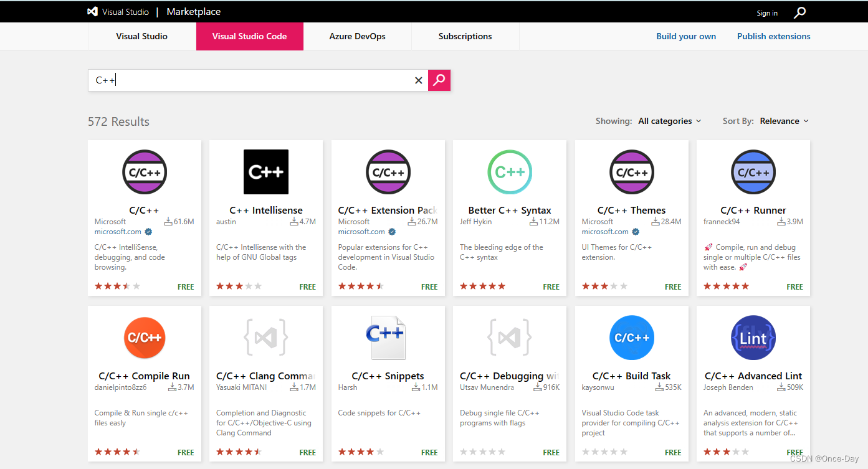868x469 pixels.
Task: Click the 572 Results text
Action: coord(118,121)
